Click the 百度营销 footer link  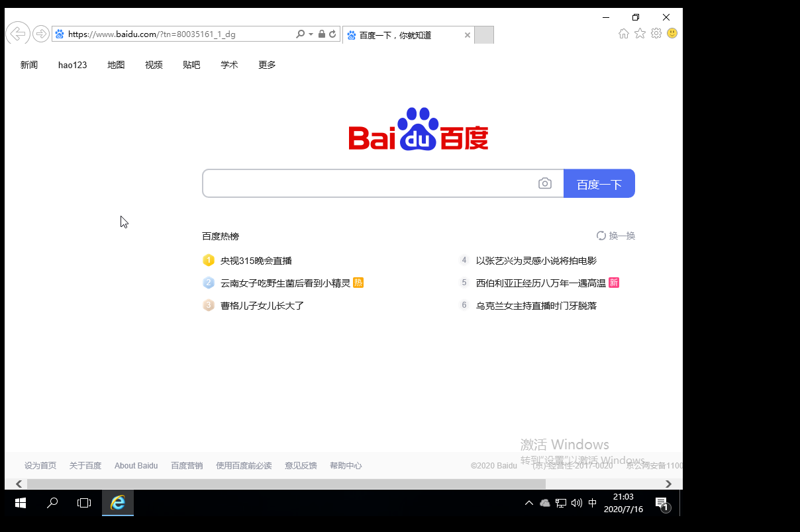[187, 466]
